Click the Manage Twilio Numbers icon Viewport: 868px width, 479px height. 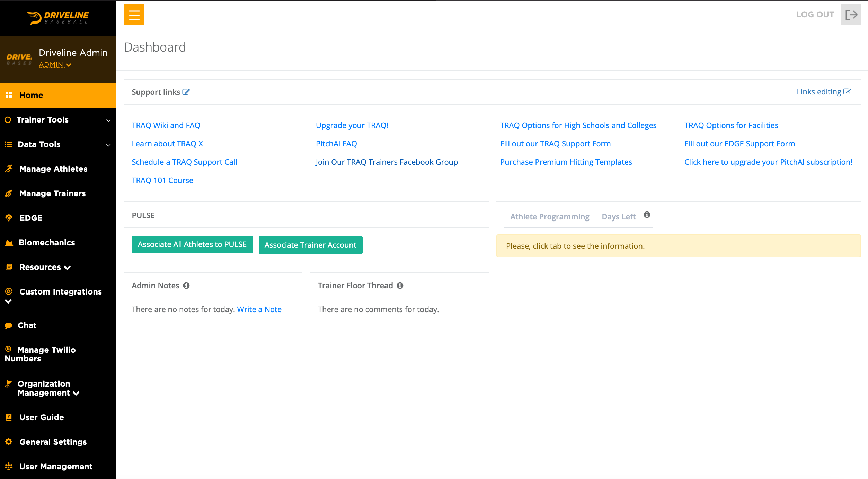(8, 349)
